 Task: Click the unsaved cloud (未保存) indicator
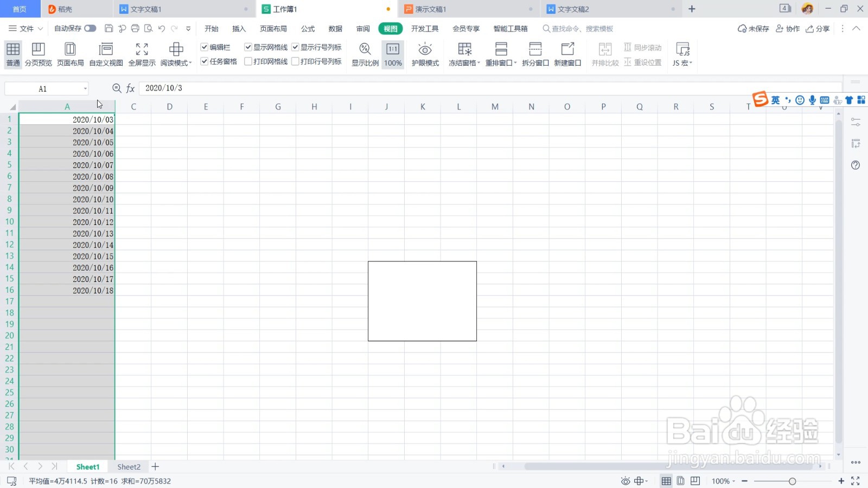[x=753, y=28]
